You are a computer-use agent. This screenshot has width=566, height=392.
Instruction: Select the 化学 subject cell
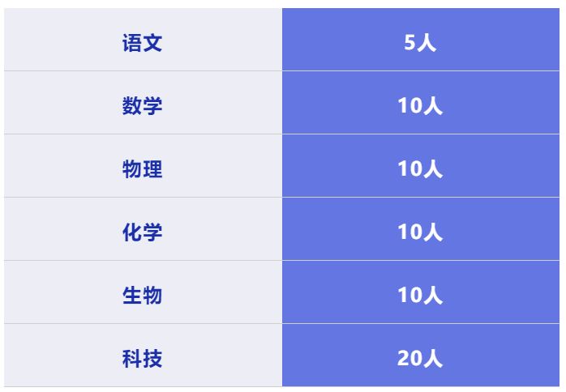[x=143, y=228]
